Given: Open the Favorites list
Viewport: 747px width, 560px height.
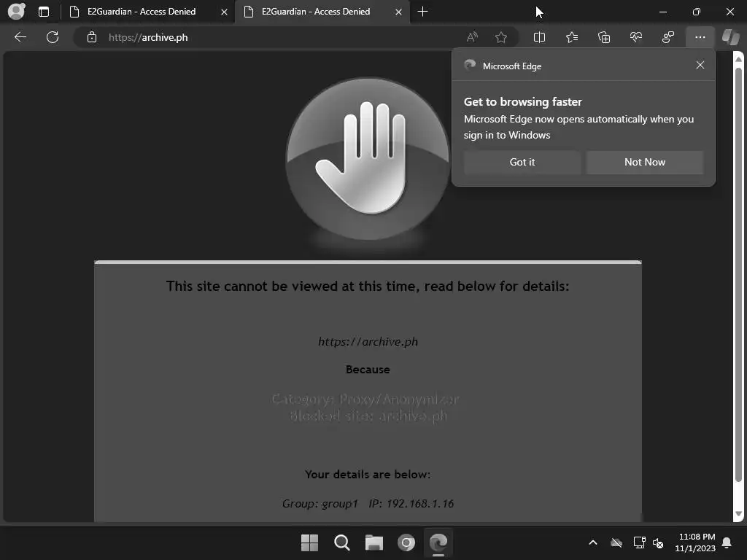Looking at the screenshot, I should (572, 37).
